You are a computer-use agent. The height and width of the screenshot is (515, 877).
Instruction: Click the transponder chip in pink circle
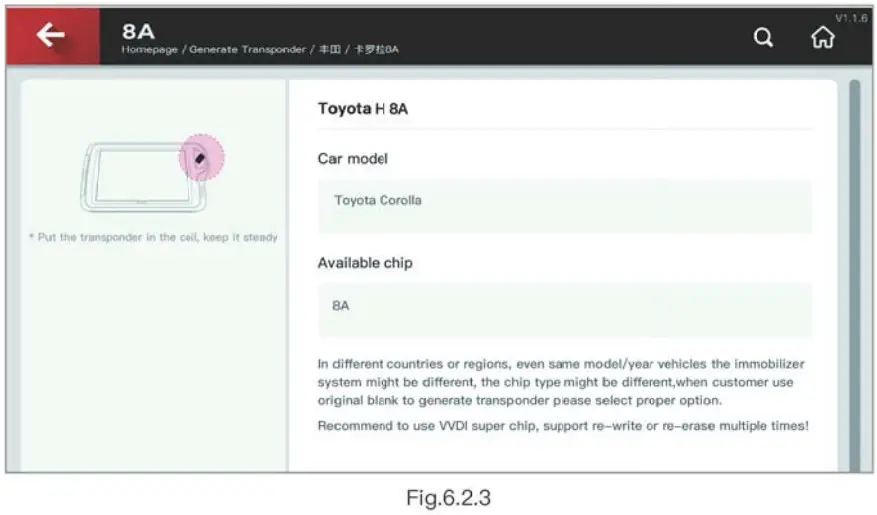point(201,158)
